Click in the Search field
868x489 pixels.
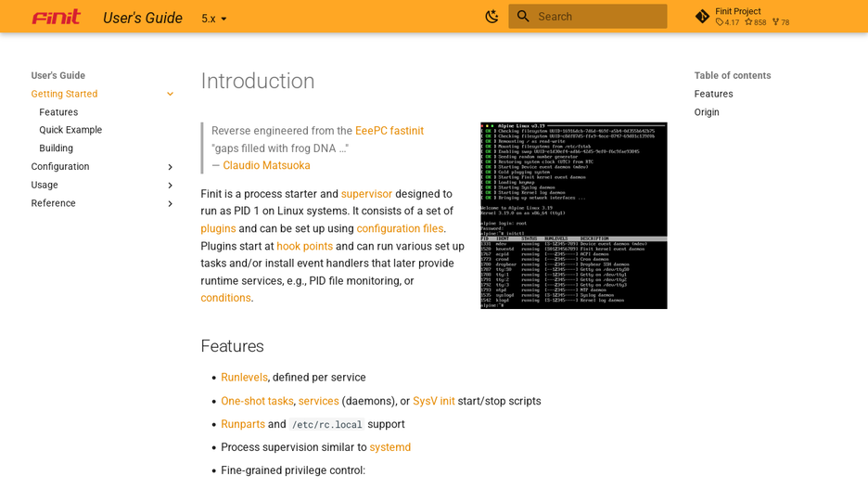[x=588, y=17]
